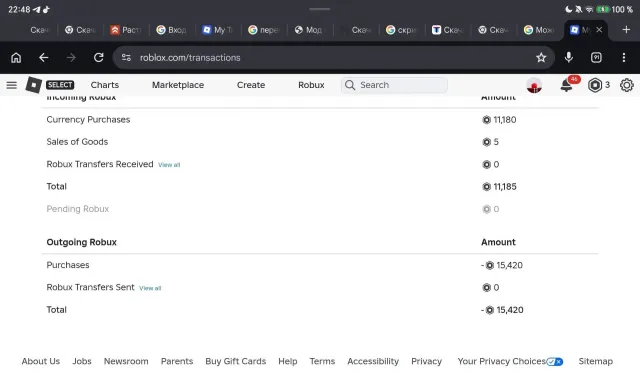Open Create in the Roblox navbar

coord(251,85)
